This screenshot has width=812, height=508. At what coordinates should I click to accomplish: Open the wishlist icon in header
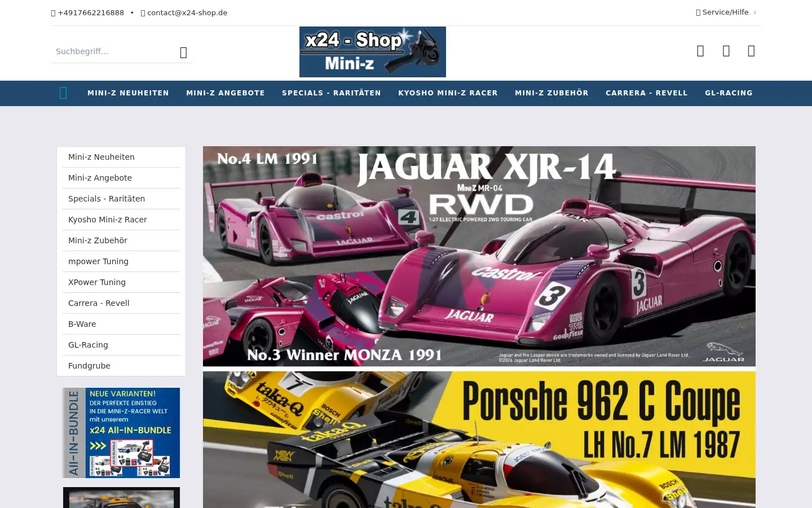tap(700, 51)
